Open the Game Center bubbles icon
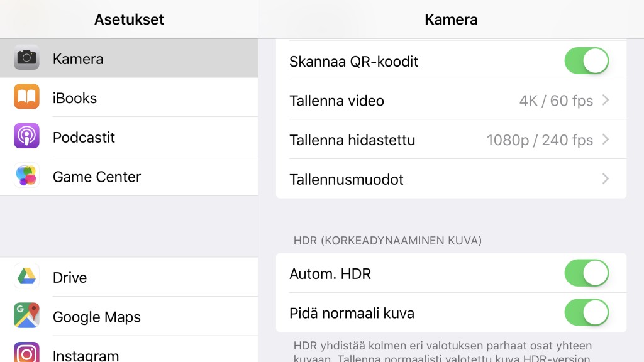Image resolution: width=644 pixels, height=362 pixels. (26, 175)
